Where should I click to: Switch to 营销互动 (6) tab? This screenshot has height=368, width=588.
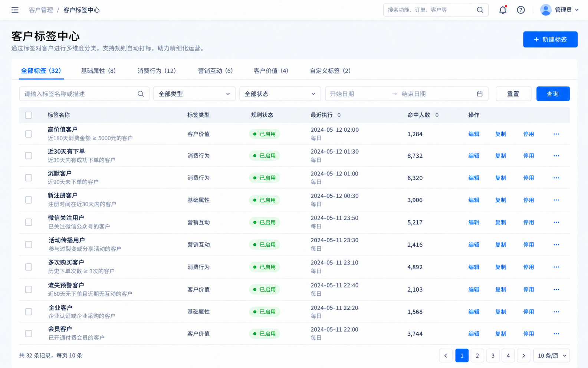click(x=215, y=71)
